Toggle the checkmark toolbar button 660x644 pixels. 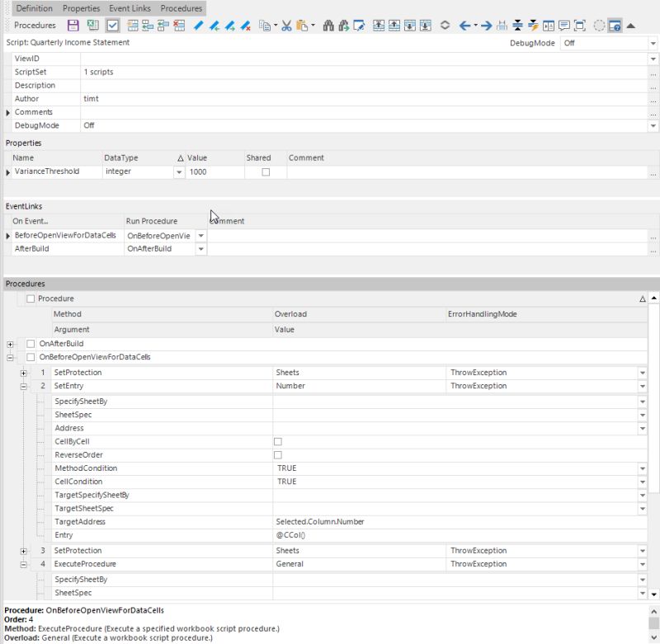coord(112,26)
